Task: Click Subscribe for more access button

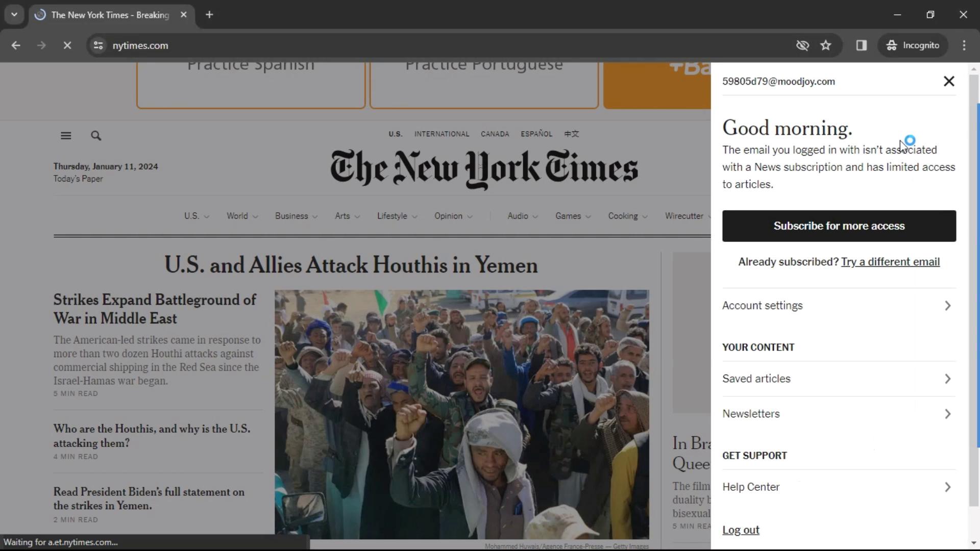Action: (839, 226)
